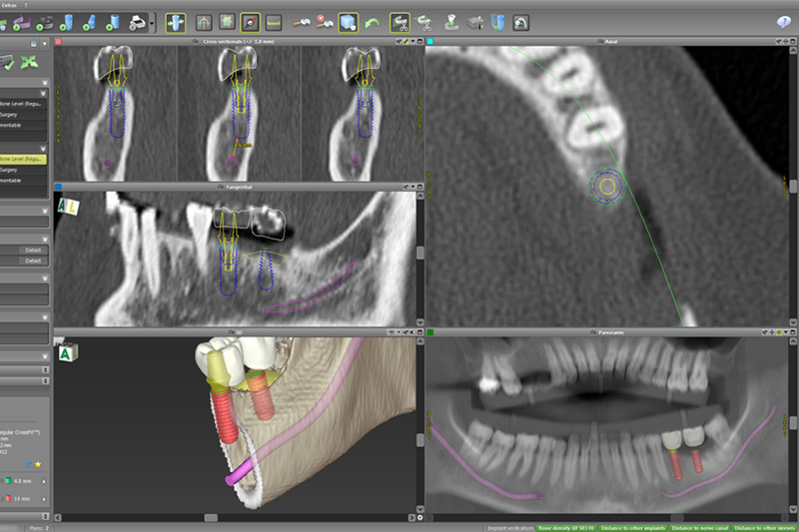This screenshot has height=532, width=799.
Task: Click the small save icon in left panel header
Action: [34, 44]
